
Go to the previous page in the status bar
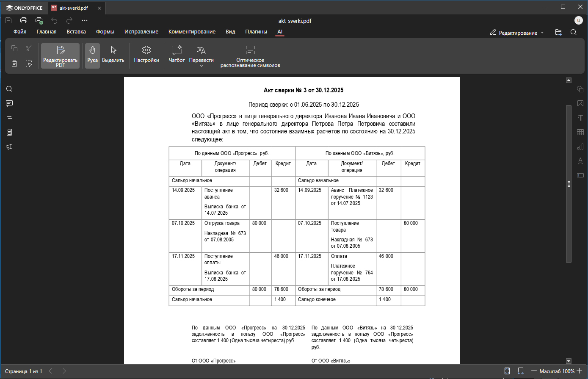pyautogui.click(x=51, y=371)
